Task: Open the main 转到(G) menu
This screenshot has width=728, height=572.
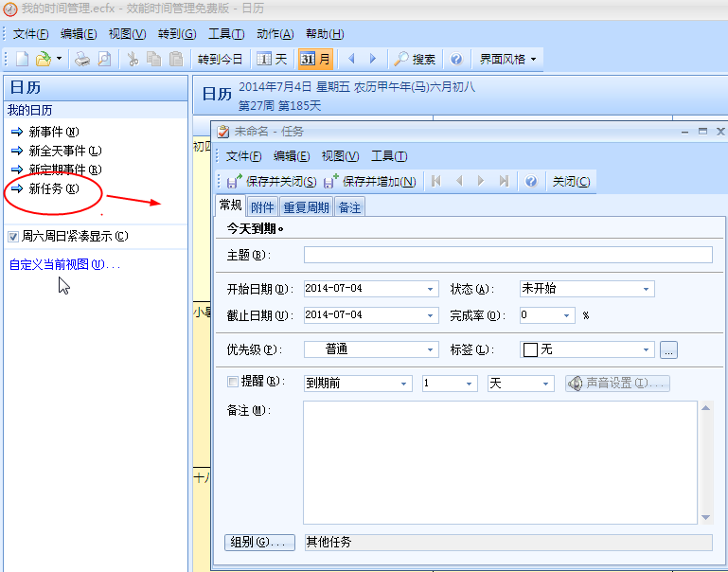Action: pyautogui.click(x=177, y=34)
